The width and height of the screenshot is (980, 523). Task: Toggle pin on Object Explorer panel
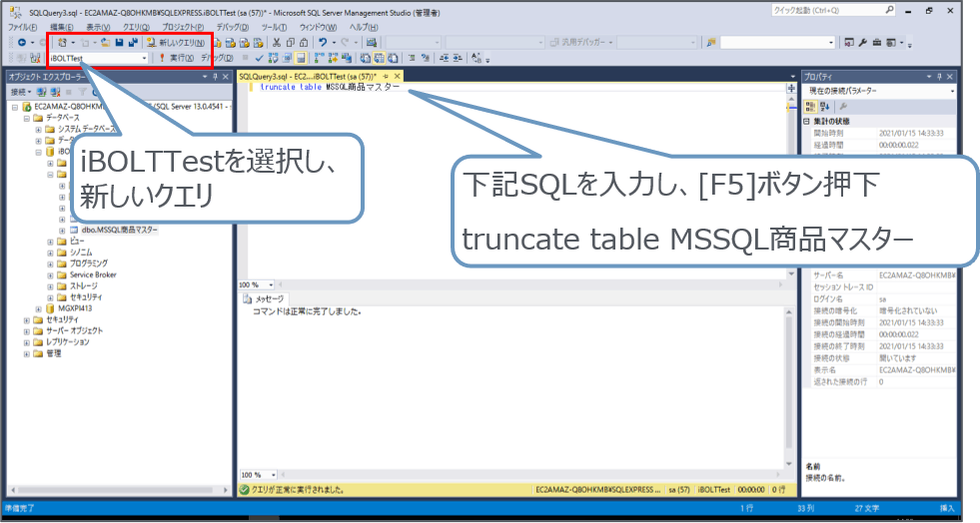pos(215,76)
